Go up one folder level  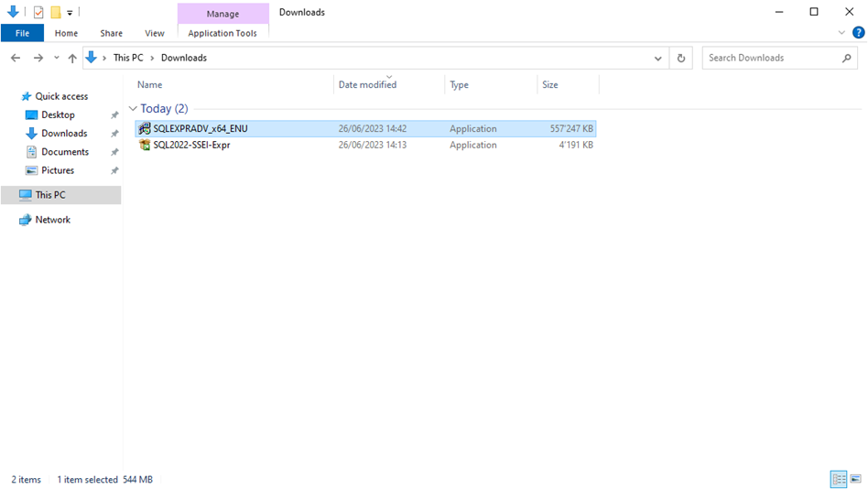(x=72, y=58)
